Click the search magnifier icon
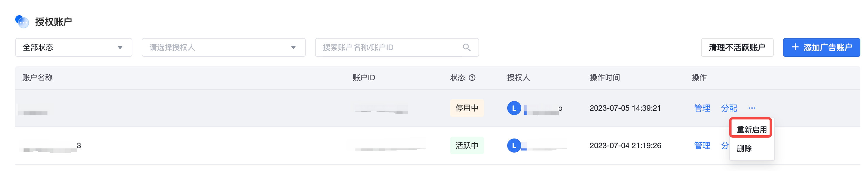Screen dimensions: 868x171 466,47
